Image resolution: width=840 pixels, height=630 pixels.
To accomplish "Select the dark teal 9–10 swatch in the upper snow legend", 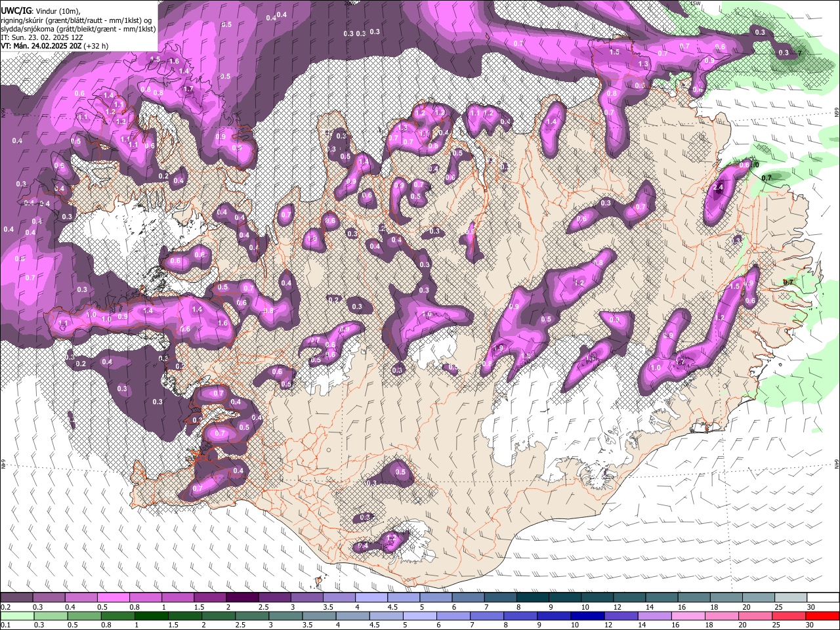I will pos(565,598).
